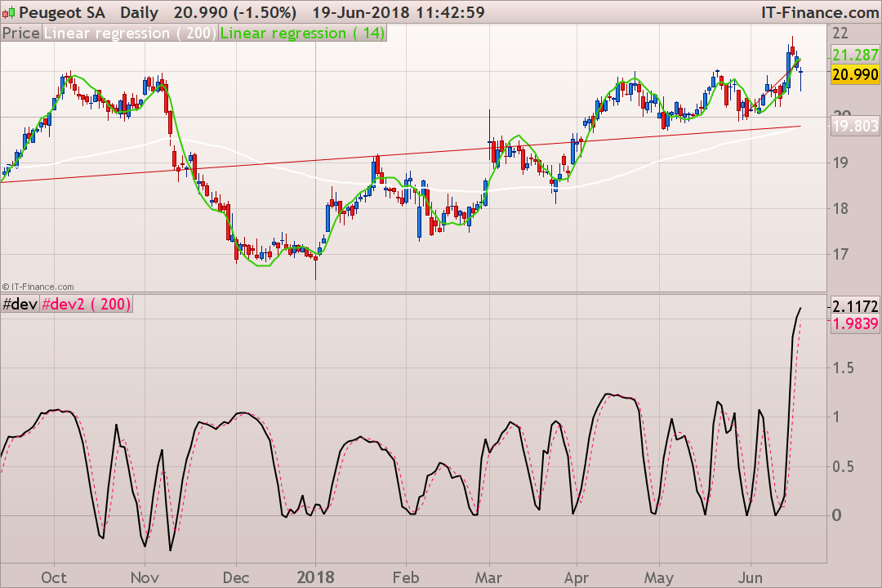The height and width of the screenshot is (588, 882).
Task: Click the 19.803 regression value tag
Action: click(x=854, y=126)
